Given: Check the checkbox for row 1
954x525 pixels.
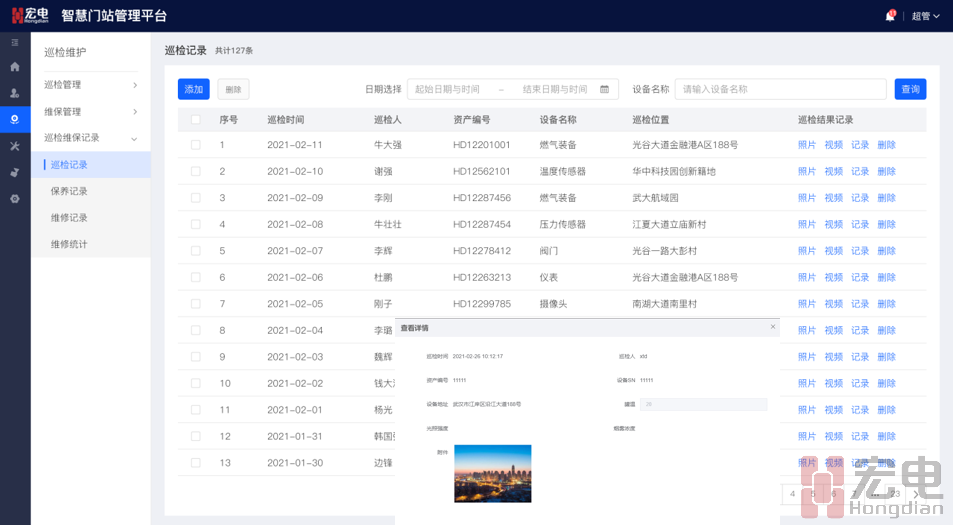Looking at the screenshot, I should [x=196, y=145].
